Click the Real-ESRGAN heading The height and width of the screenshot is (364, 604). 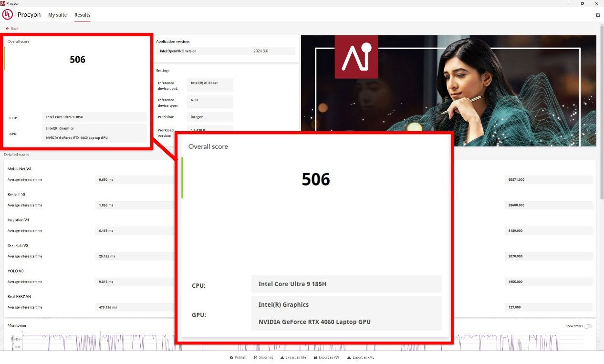pos(19,297)
